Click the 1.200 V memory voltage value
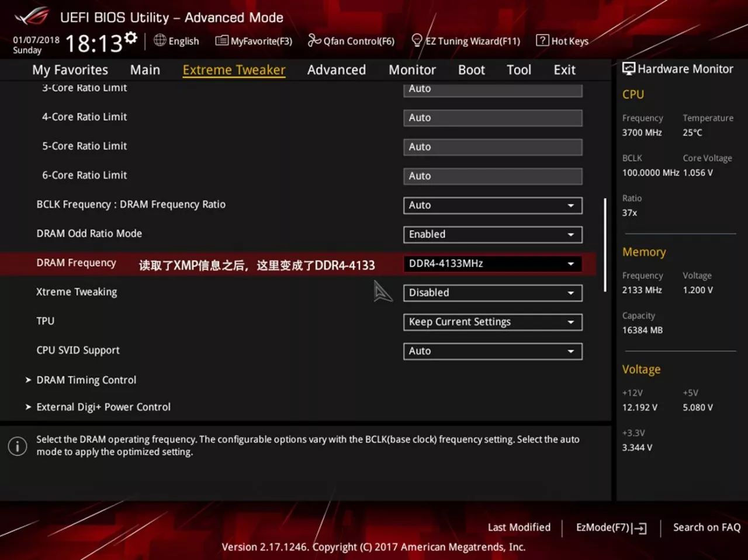Image resolution: width=748 pixels, height=560 pixels. (698, 290)
